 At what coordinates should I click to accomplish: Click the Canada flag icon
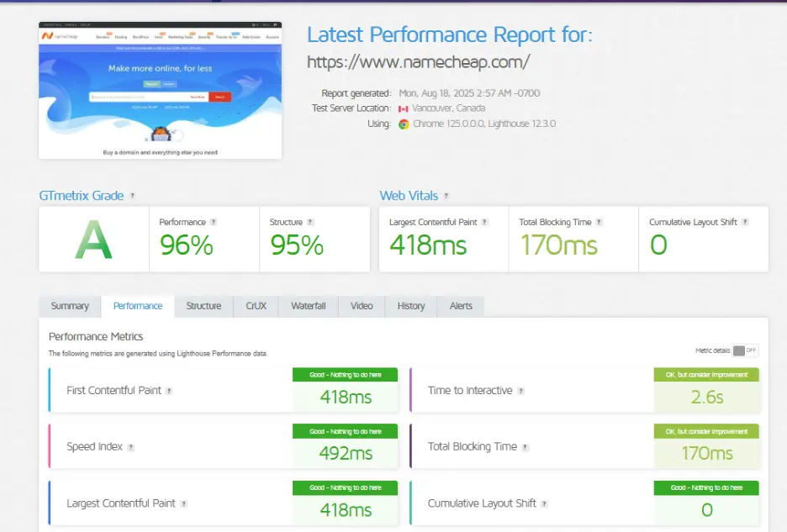[403, 109]
